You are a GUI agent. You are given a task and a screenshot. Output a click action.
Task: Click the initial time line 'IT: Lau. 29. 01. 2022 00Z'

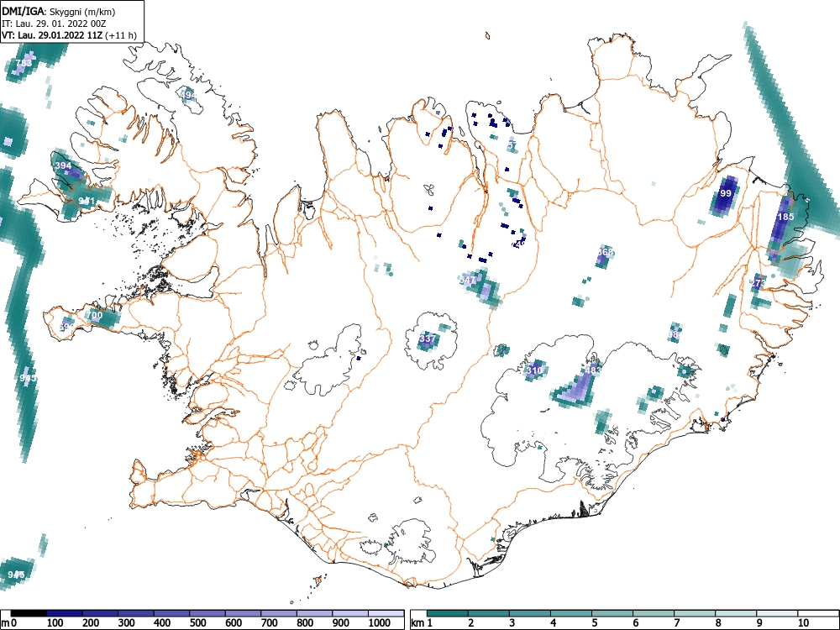click(54, 24)
